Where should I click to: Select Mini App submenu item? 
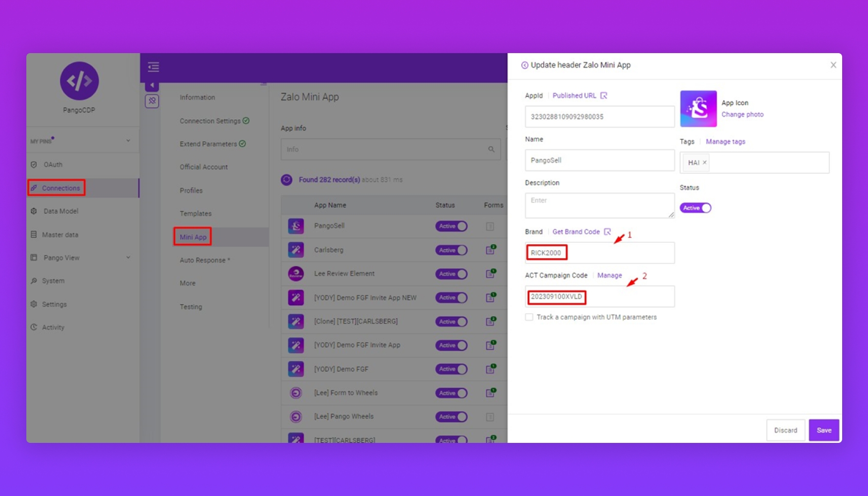(193, 237)
